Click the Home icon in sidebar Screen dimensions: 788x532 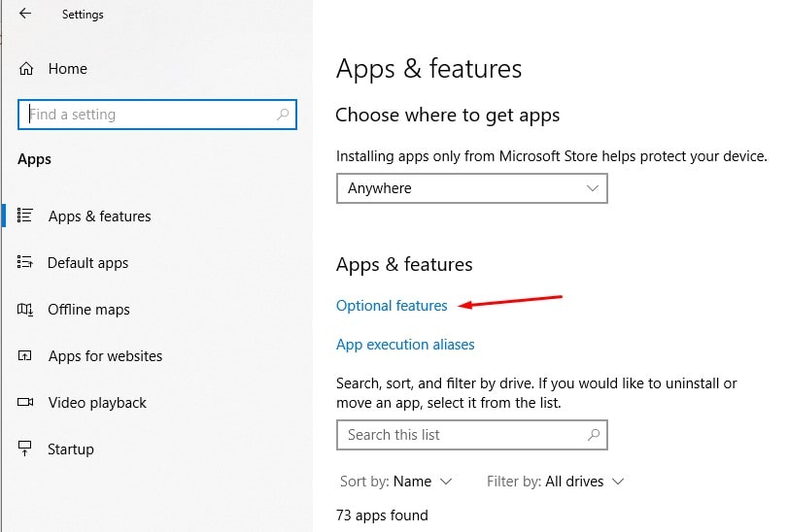tap(26, 69)
